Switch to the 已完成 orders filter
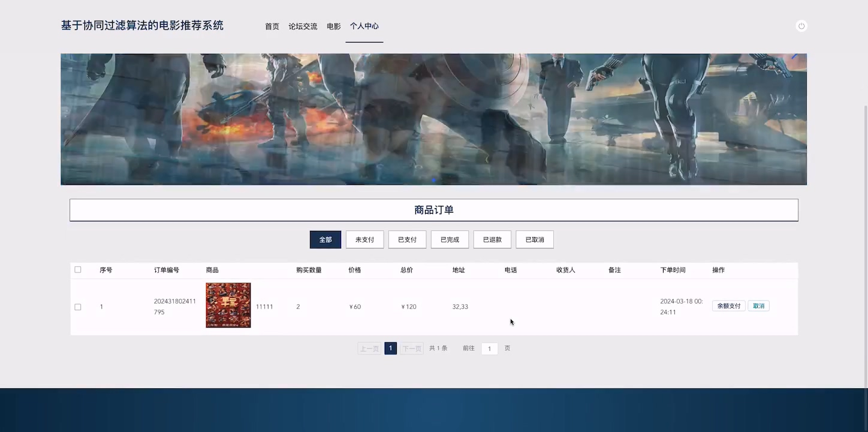 coord(450,239)
